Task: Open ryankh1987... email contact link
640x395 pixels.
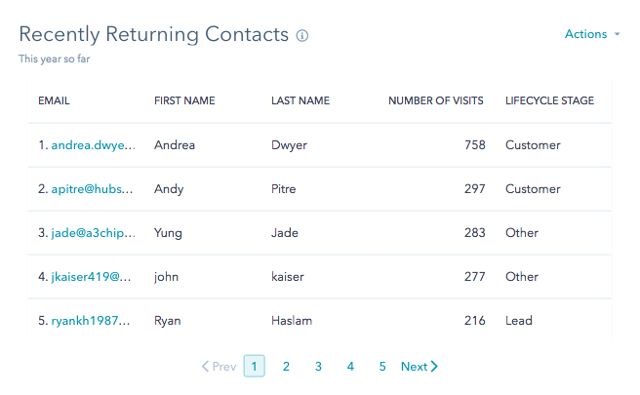Action: pyautogui.click(x=90, y=321)
